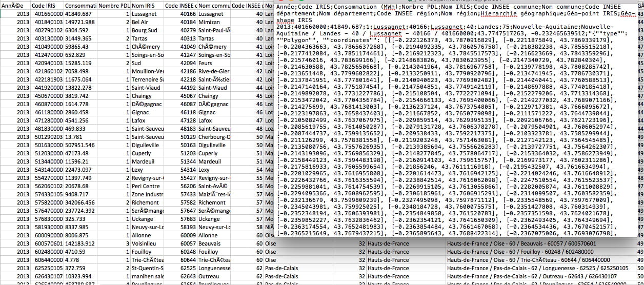The height and width of the screenshot is (285, 644).
Task: Select consumption value 13822.278
Action: [x=80, y=88]
